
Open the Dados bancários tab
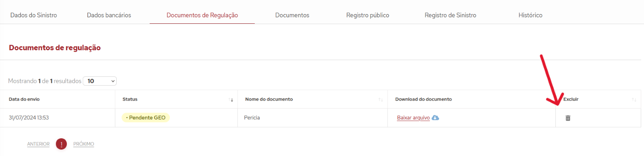[x=109, y=15]
